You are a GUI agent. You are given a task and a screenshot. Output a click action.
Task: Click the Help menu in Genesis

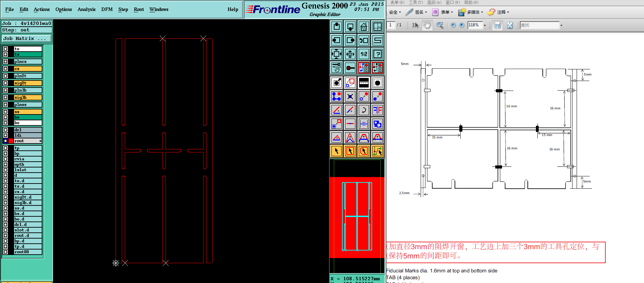click(x=233, y=10)
